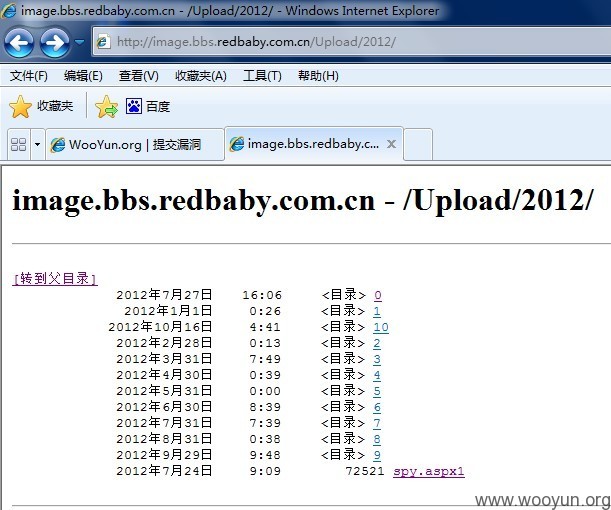Click the address bar URL field
This screenshot has width=611, height=510.
tap(351, 42)
